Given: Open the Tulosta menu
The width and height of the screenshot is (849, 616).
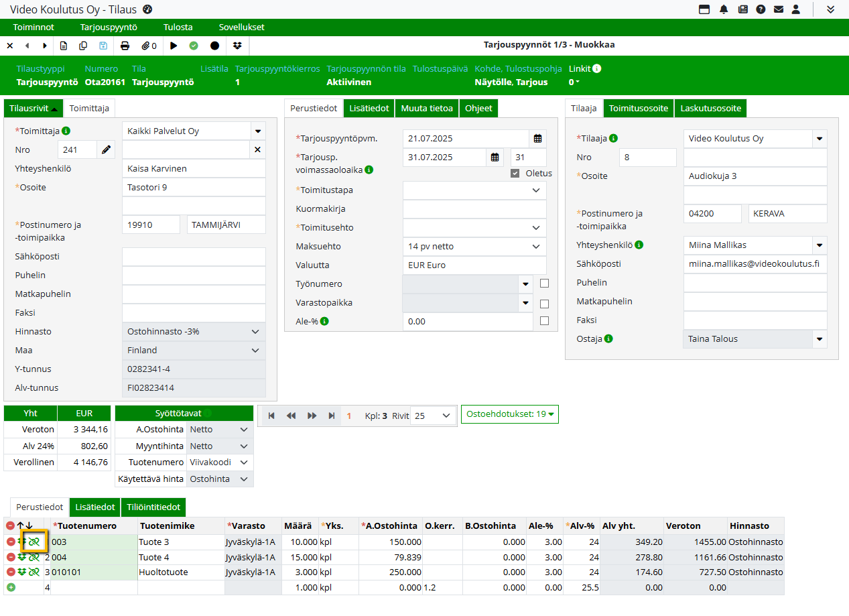Looking at the screenshot, I should tap(178, 27).
